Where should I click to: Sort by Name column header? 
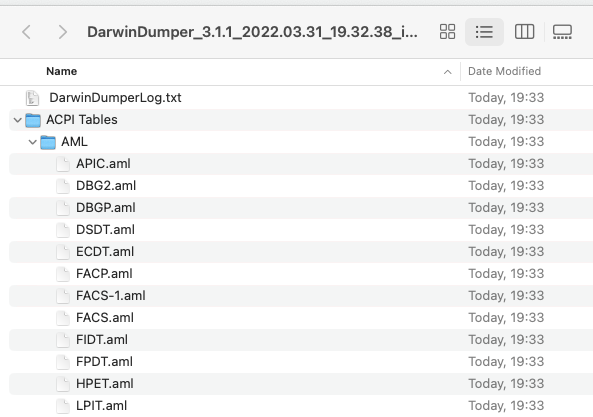tap(62, 71)
